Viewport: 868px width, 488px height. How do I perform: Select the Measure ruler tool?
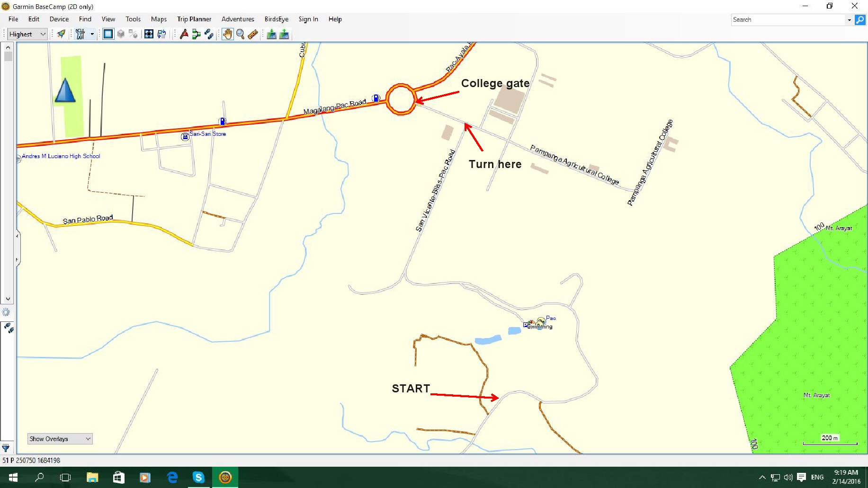pos(253,34)
